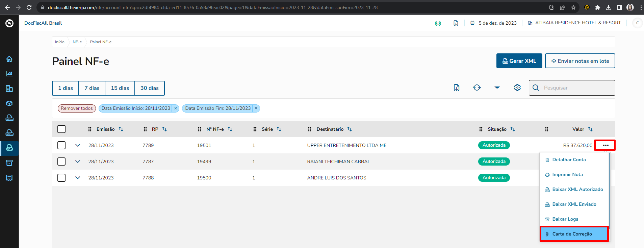Sort by RP column arrows
The height and width of the screenshot is (248, 644).
[x=164, y=129]
